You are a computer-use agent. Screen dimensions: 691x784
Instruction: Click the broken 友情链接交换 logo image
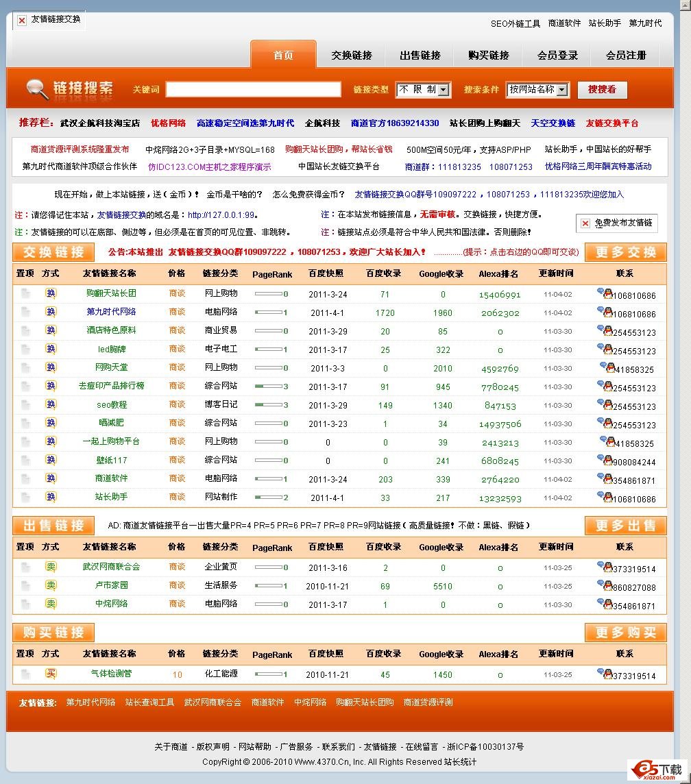(49, 20)
